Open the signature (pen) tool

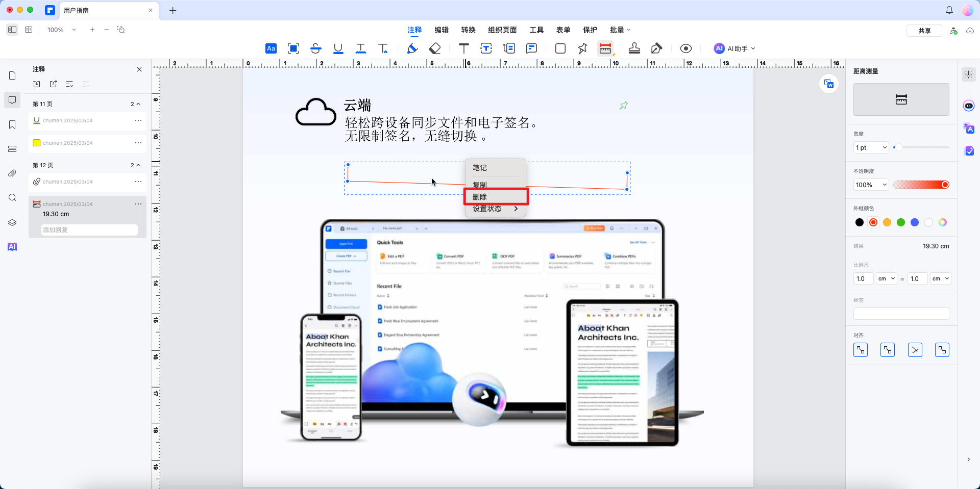(x=656, y=48)
